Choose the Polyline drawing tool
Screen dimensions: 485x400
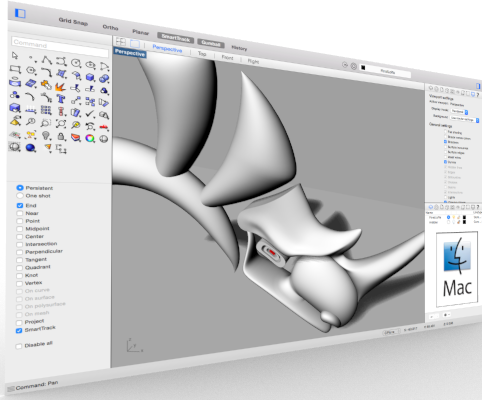tap(46, 60)
